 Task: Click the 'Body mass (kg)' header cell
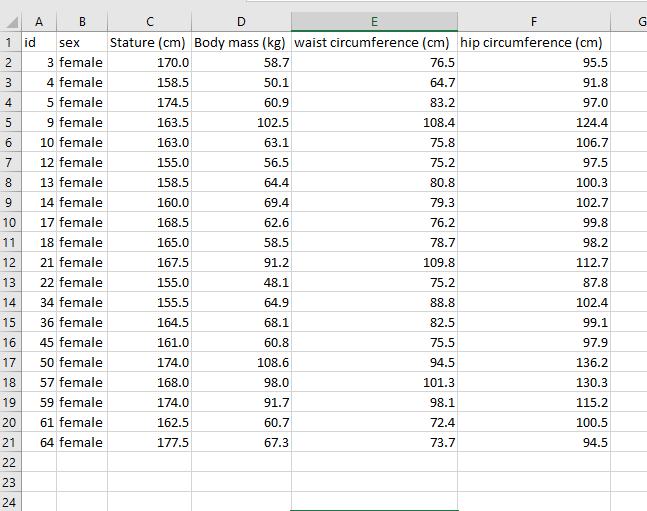[x=241, y=42]
